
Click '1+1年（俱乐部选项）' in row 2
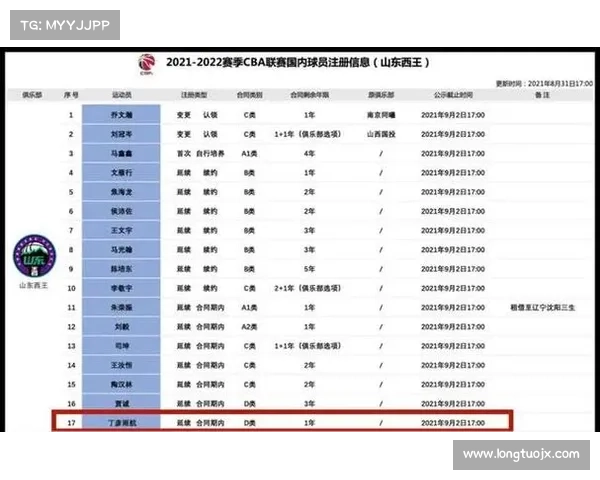click(x=308, y=134)
